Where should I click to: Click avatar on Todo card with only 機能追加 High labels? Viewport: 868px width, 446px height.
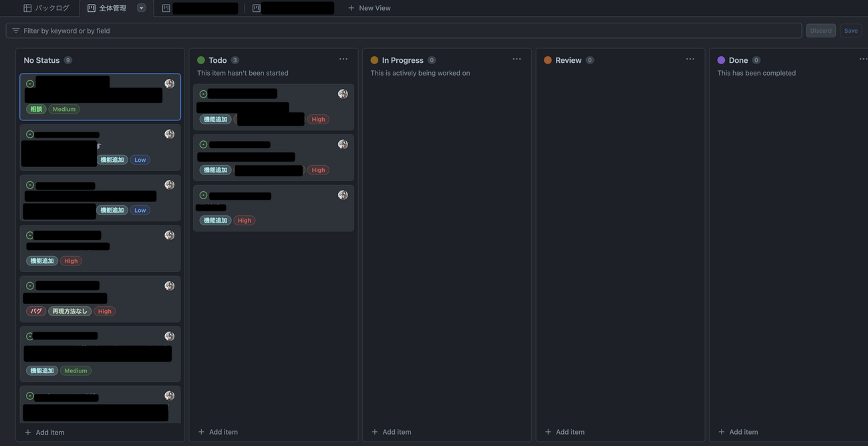[343, 195]
